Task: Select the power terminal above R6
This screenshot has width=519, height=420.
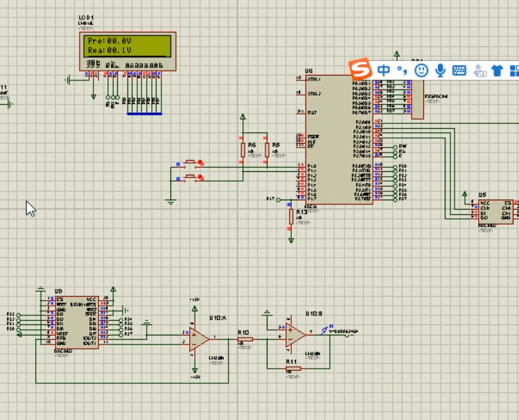Action: (243, 117)
